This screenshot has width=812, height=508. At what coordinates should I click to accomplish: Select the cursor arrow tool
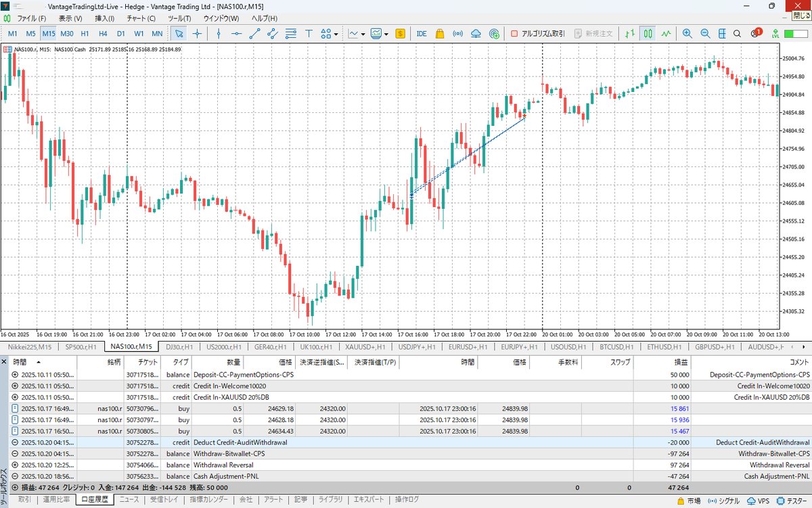coord(179,33)
